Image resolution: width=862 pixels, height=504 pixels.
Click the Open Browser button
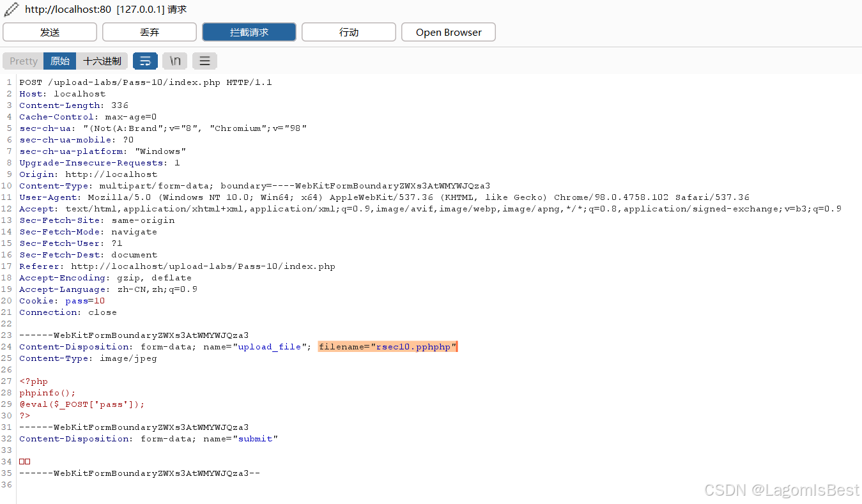pos(449,32)
